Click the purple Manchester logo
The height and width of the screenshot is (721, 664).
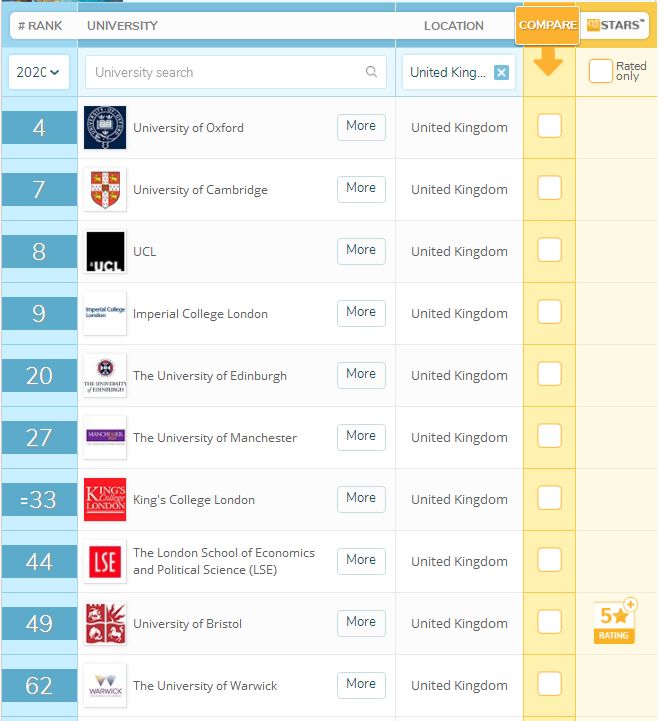(x=105, y=437)
